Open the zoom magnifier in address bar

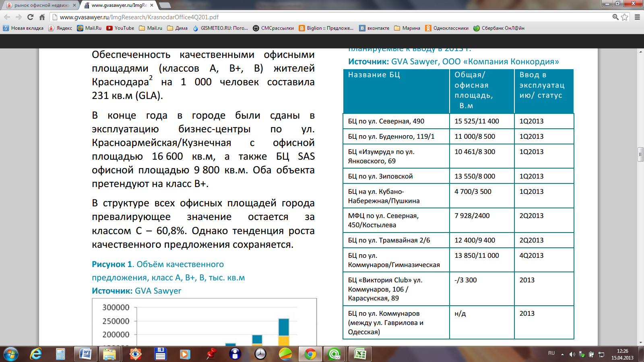pos(615,17)
